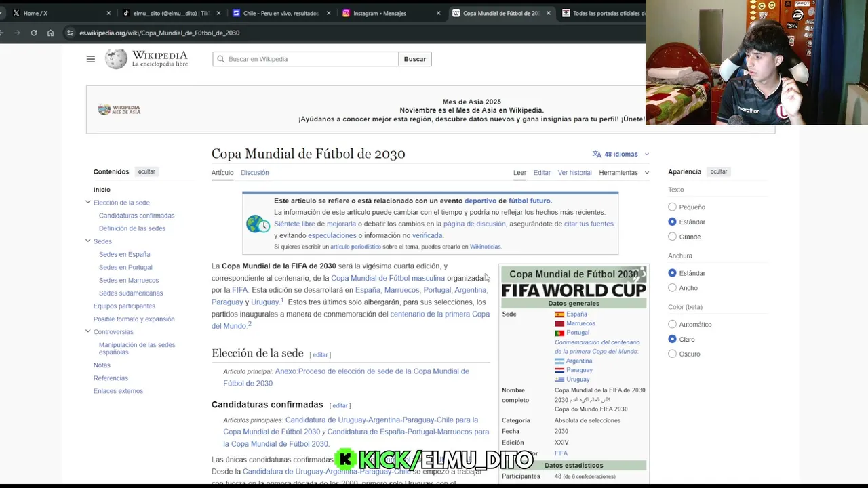Select the Oscuro color option
The image size is (868, 488).
point(672,354)
